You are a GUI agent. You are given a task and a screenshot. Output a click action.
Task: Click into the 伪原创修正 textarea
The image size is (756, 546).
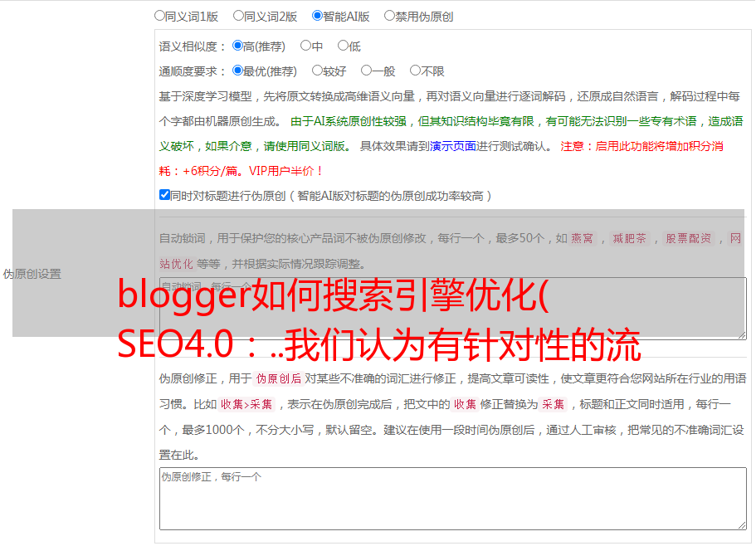tap(453, 499)
